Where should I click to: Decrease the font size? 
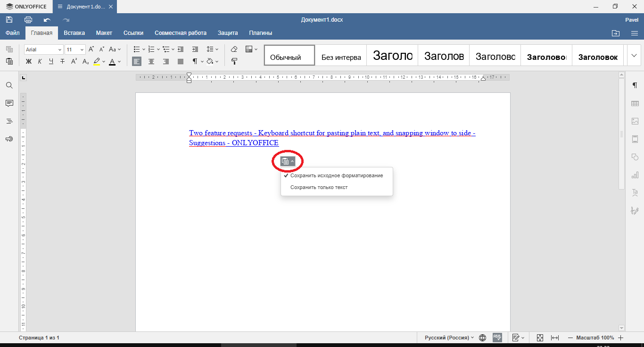pyautogui.click(x=101, y=49)
